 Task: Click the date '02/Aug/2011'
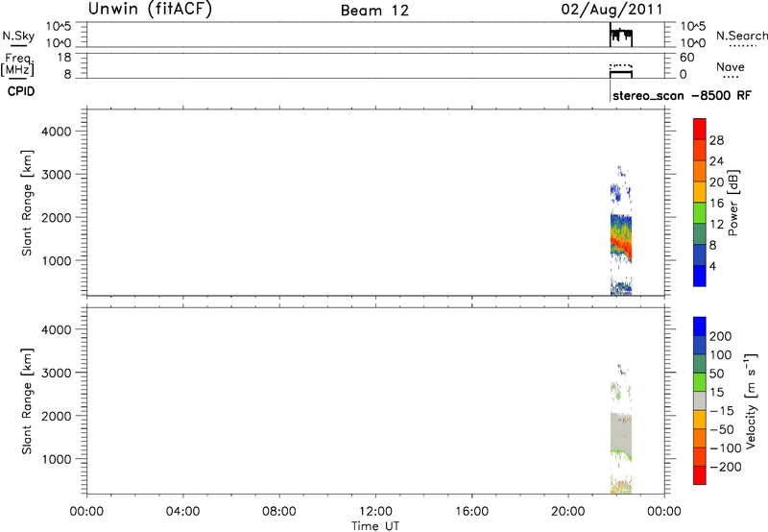click(x=612, y=10)
